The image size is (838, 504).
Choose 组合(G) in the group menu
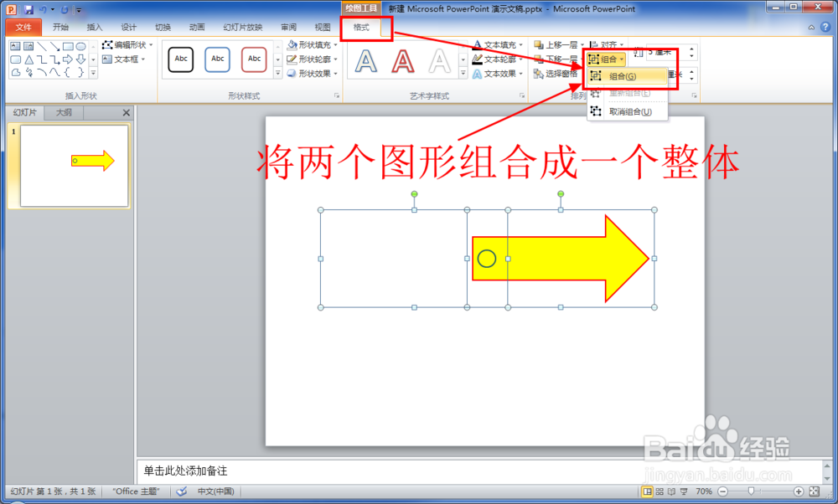(x=628, y=76)
